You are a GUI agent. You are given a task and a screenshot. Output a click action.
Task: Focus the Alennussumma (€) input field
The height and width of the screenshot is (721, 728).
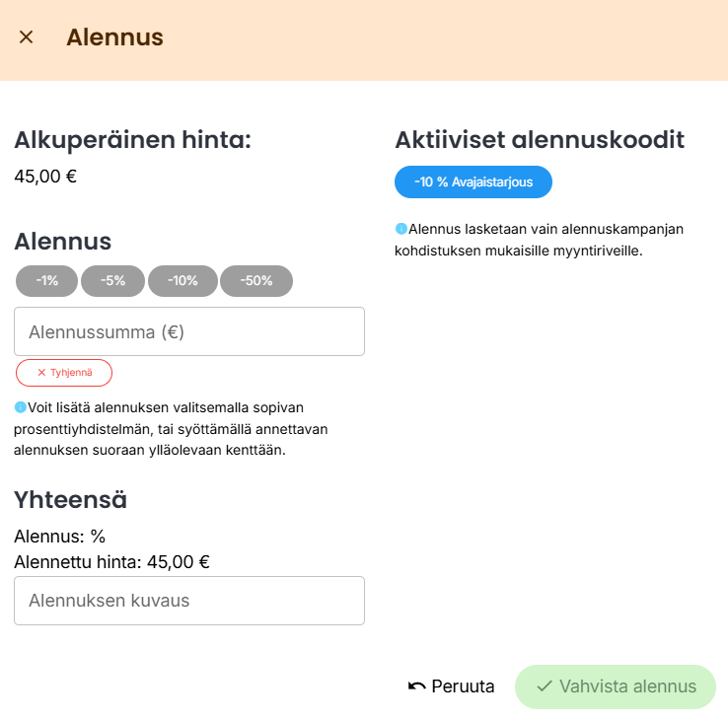click(x=189, y=332)
